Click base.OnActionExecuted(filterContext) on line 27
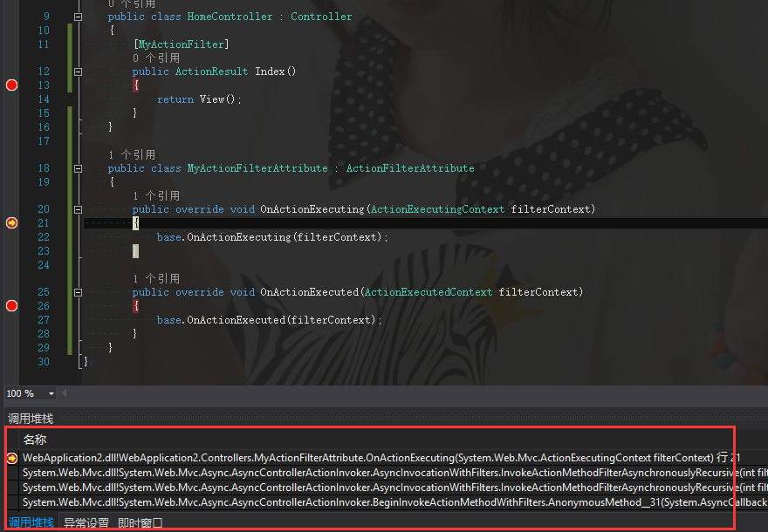Viewport: 768px width, 532px height. 270,320
